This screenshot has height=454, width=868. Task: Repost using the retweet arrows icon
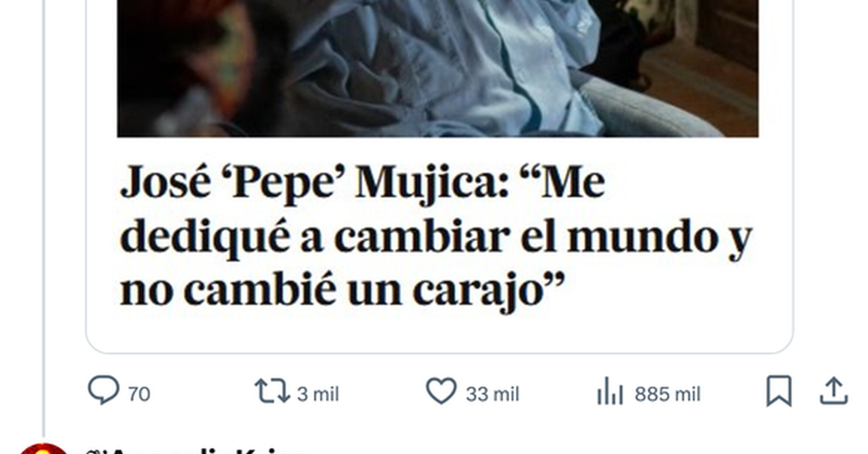point(272,391)
